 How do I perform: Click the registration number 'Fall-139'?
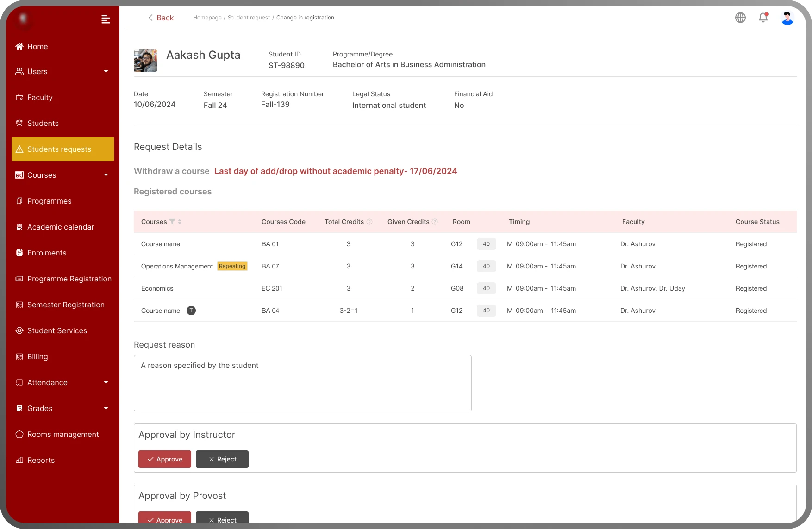tap(275, 105)
